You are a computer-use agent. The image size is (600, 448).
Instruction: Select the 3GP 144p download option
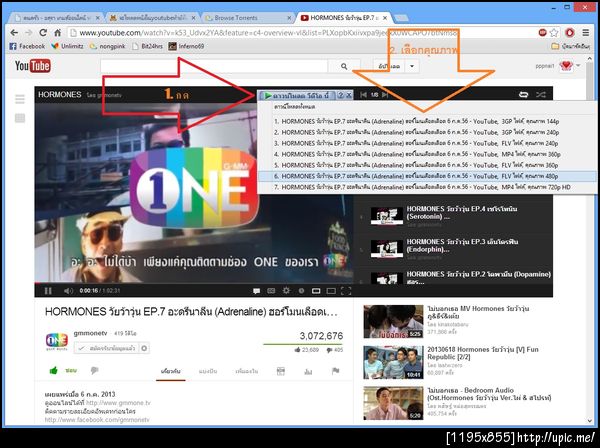(x=426, y=121)
